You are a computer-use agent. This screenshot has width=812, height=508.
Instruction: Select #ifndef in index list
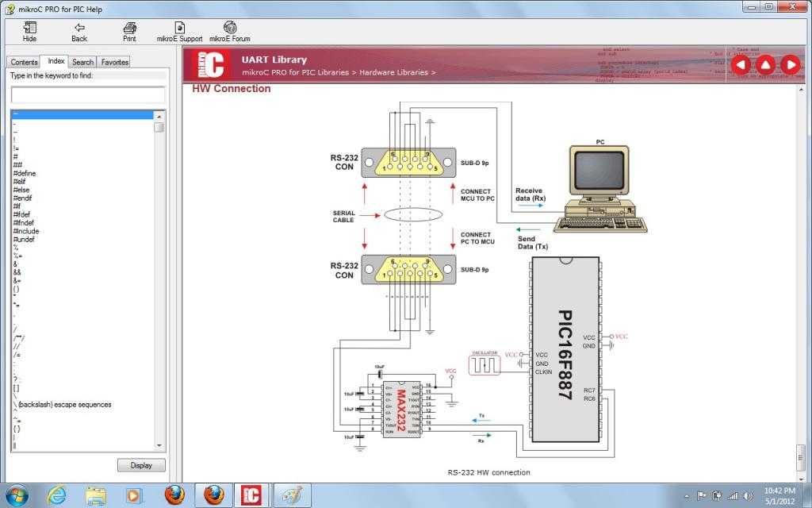click(x=23, y=223)
